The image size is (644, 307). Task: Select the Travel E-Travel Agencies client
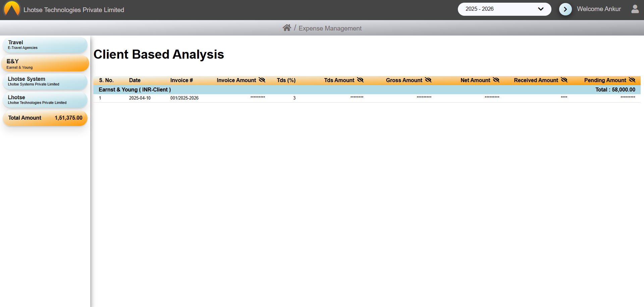tap(45, 45)
